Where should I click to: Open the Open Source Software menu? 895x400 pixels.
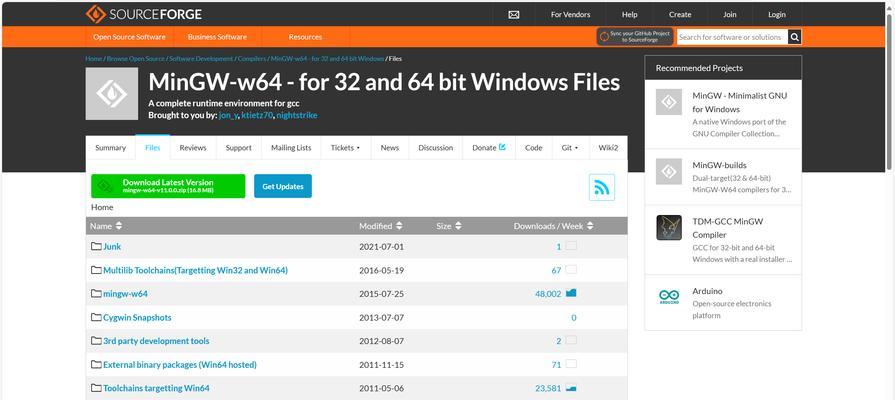click(x=130, y=37)
